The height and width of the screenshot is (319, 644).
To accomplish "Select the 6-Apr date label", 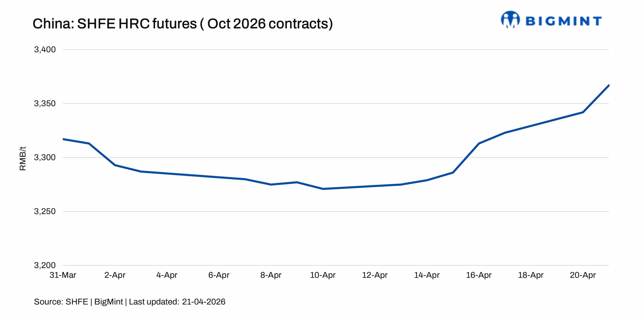I will click(219, 275).
